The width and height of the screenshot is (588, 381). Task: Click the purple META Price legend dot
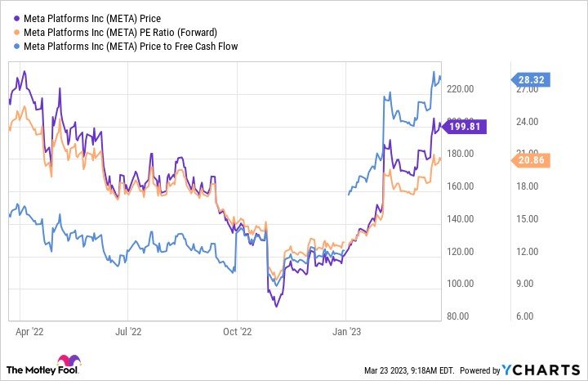coord(16,18)
